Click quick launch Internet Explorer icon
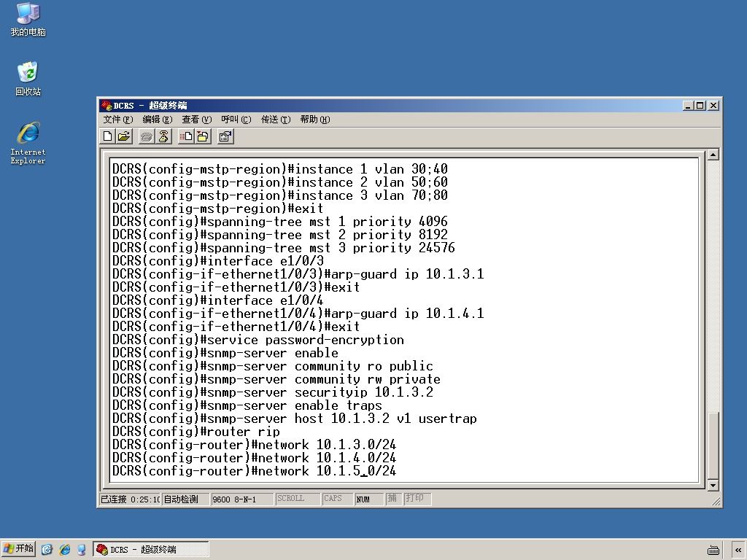The height and width of the screenshot is (560, 747). click(65, 550)
